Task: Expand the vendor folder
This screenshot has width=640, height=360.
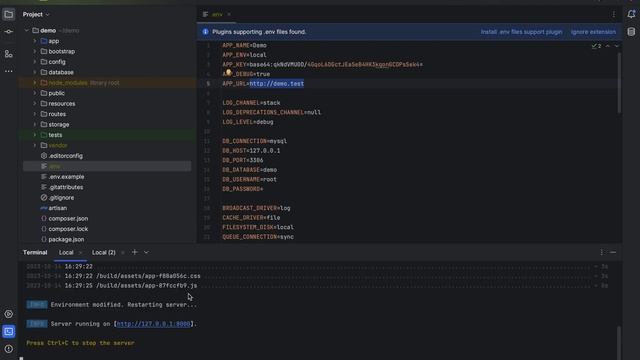Action: pos(35,145)
